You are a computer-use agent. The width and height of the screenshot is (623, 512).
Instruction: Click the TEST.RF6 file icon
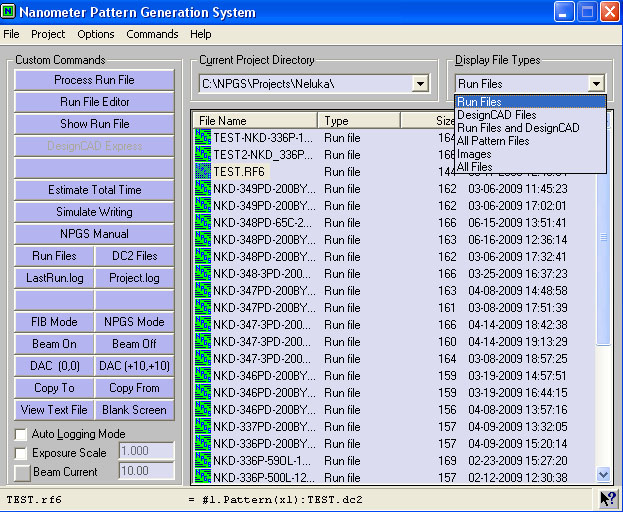pos(203,172)
